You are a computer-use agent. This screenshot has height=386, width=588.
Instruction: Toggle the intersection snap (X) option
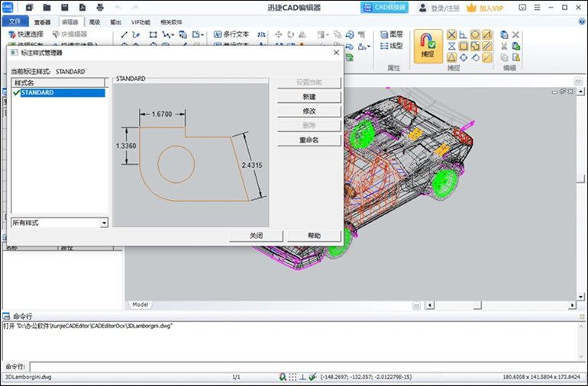pos(451,35)
